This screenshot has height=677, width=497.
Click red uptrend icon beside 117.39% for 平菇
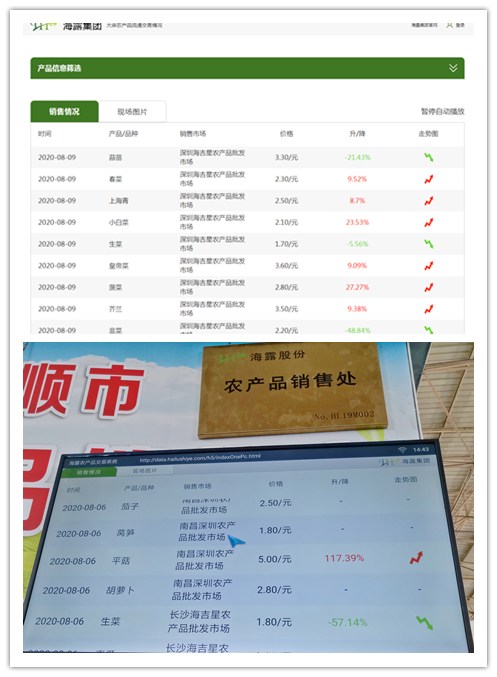click(416, 558)
